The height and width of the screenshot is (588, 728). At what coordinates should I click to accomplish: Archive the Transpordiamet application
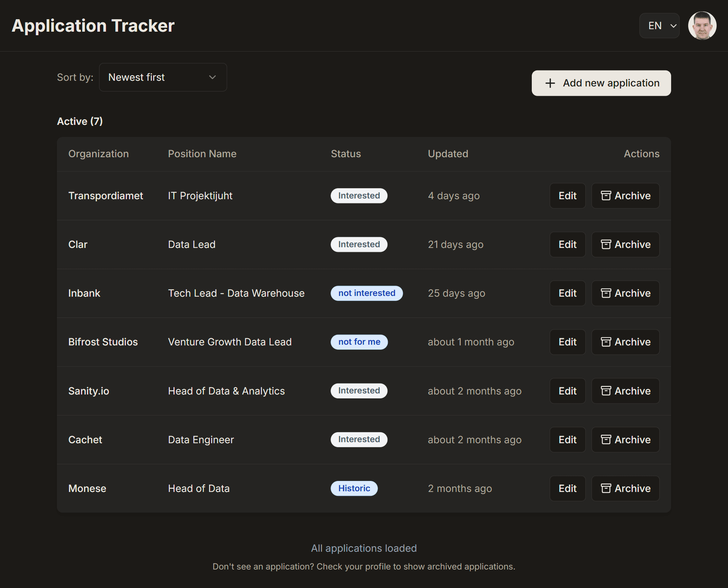(x=625, y=196)
